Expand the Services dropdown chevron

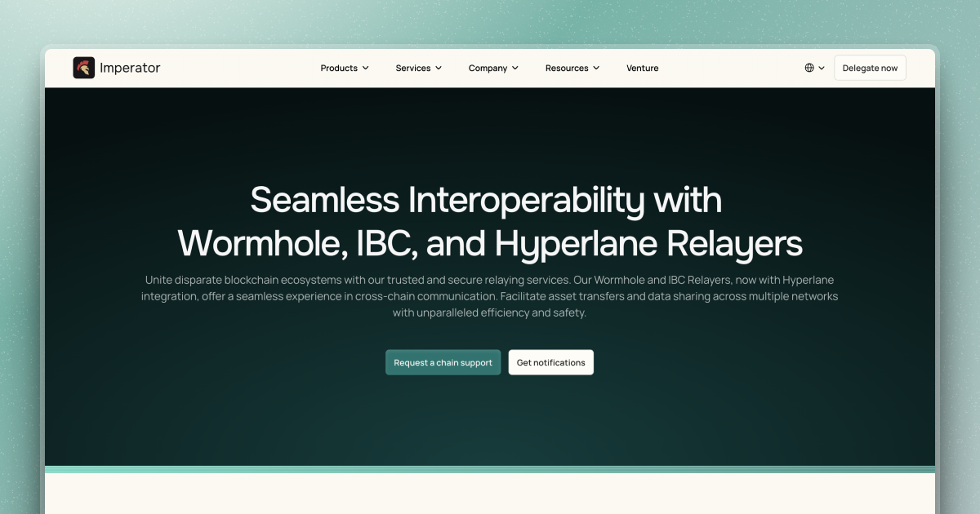click(439, 68)
